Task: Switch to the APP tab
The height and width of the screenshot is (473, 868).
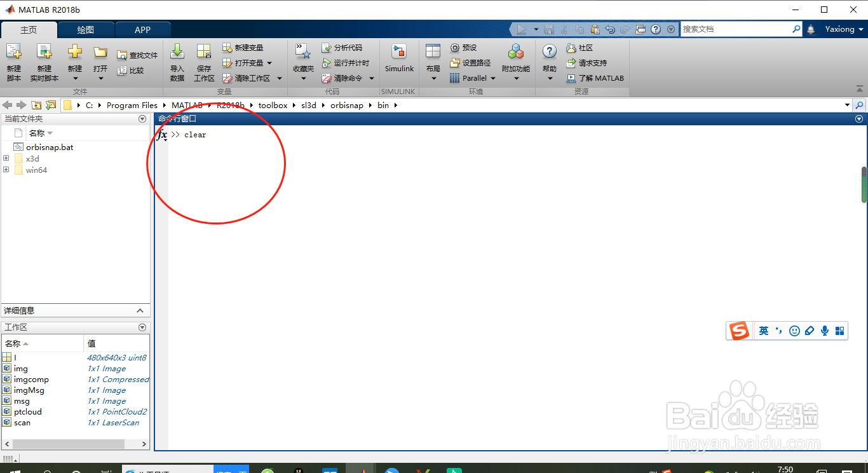Action: click(x=143, y=30)
